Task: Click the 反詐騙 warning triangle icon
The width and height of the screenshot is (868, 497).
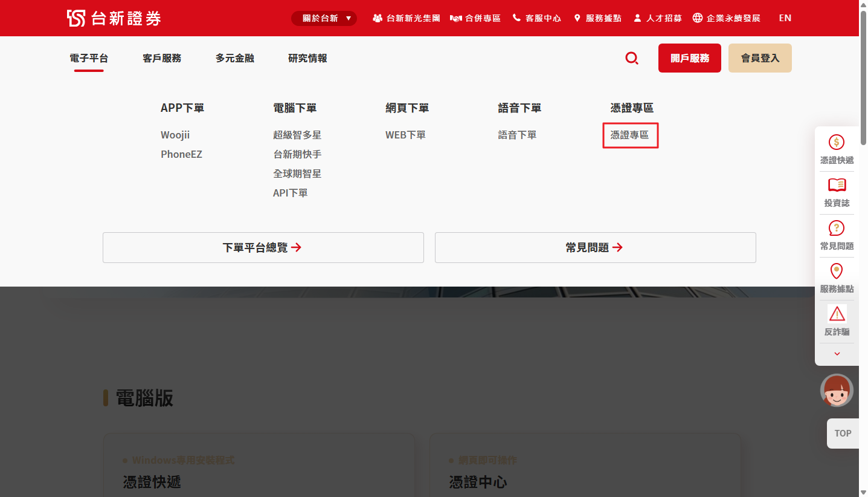Action: click(x=837, y=314)
